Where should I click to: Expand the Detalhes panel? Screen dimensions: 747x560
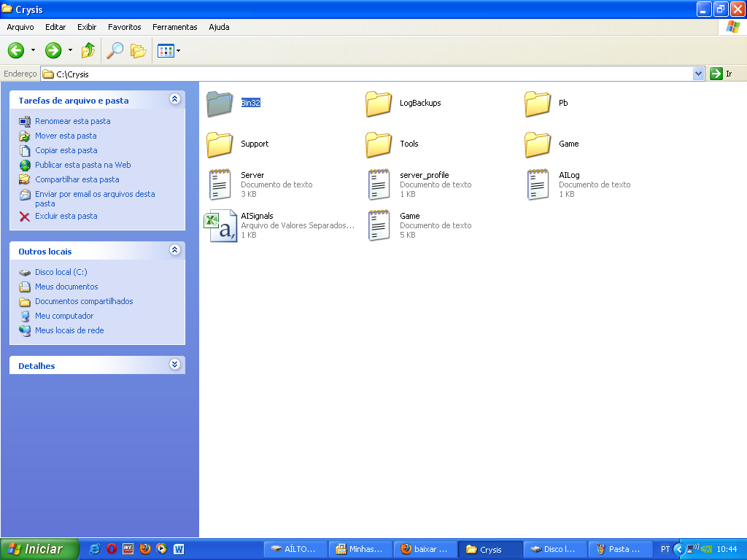[175, 365]
